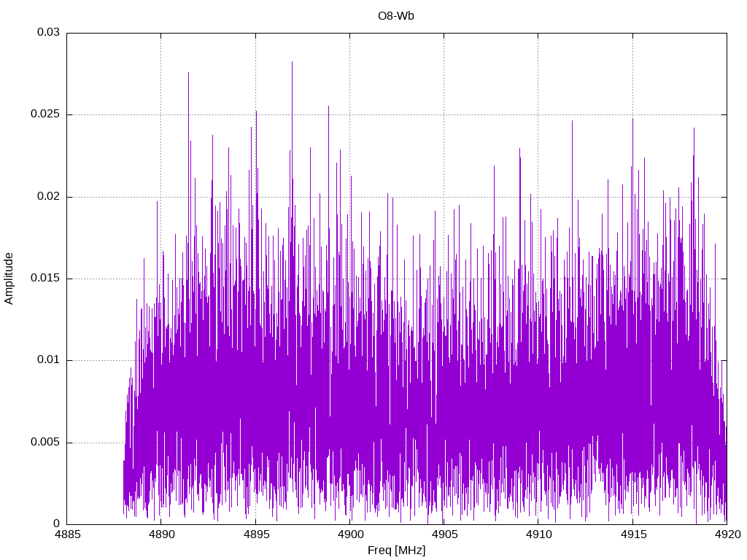Image resolution: width=747 pixels, height=560 pixels.
Task: Click the 4885 x-axis tick label
Action: [x=67, y=534]
